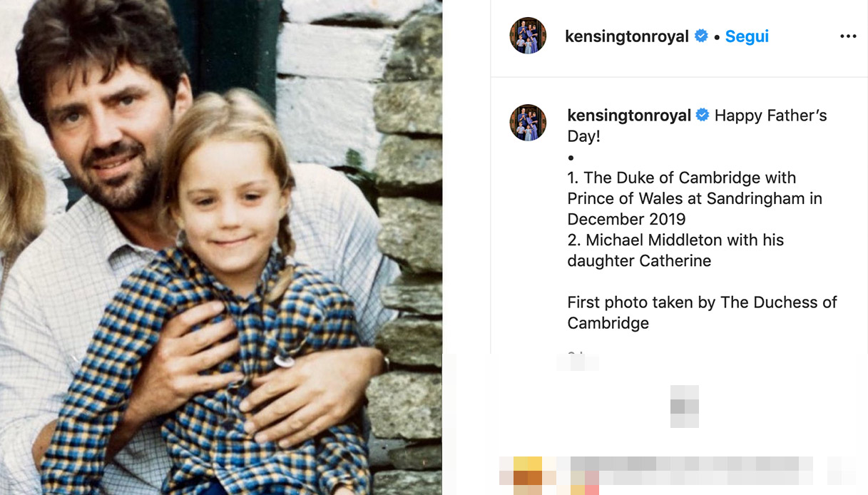Click "The Duke of Cambridge with" caption line
This screenshot has width=868, height=495.
[681, 178]
